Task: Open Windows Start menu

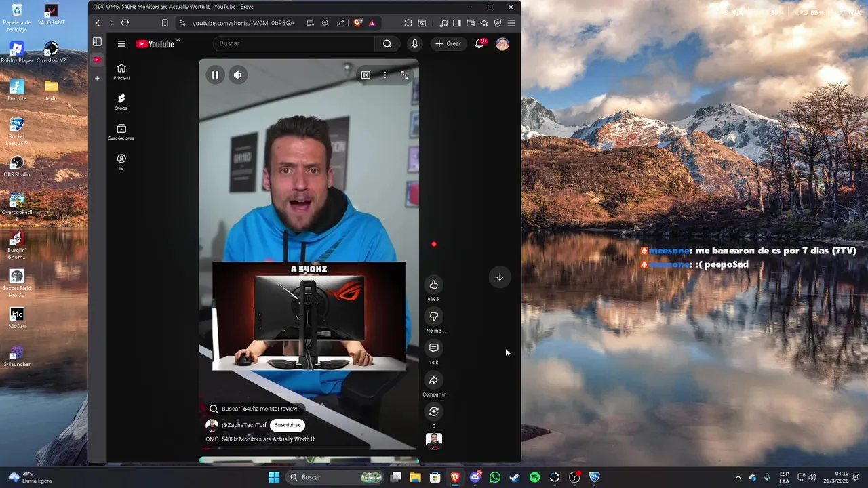Action: (274, 477)
